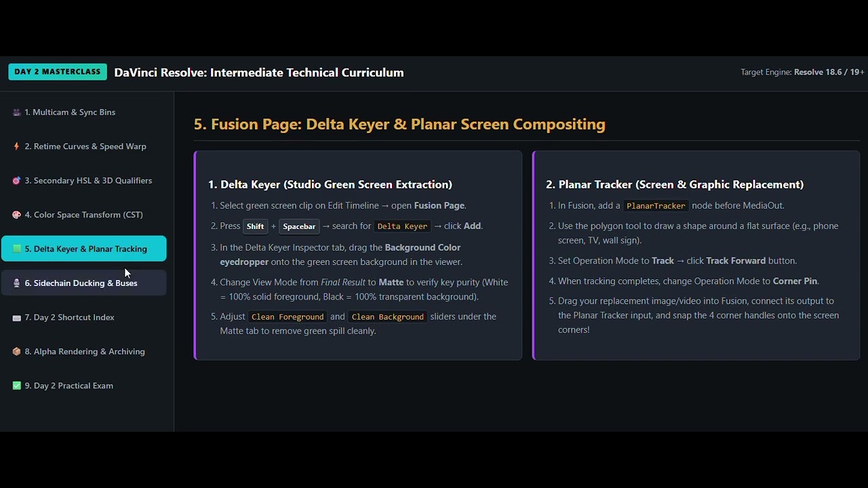868x488 pixels.
Task: Select the active Delta Keyer & Planar Tracking item
Action: pos(84,249)
